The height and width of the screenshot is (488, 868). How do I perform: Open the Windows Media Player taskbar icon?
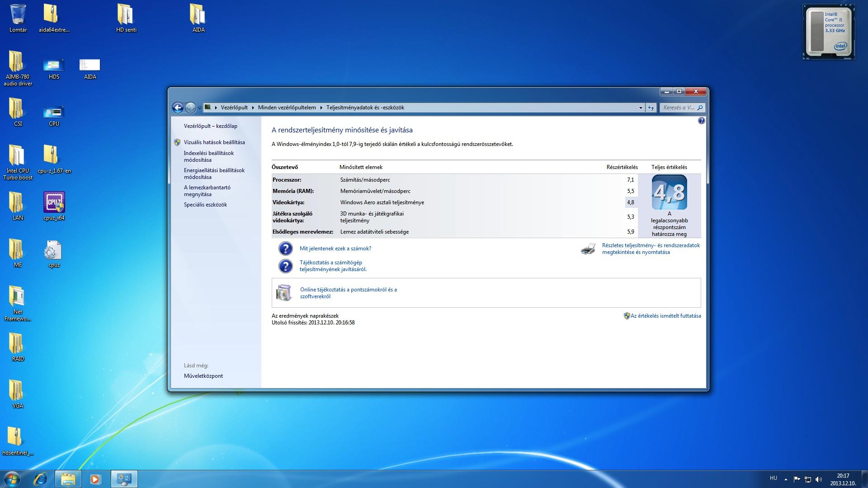click(x=95, y=479)
